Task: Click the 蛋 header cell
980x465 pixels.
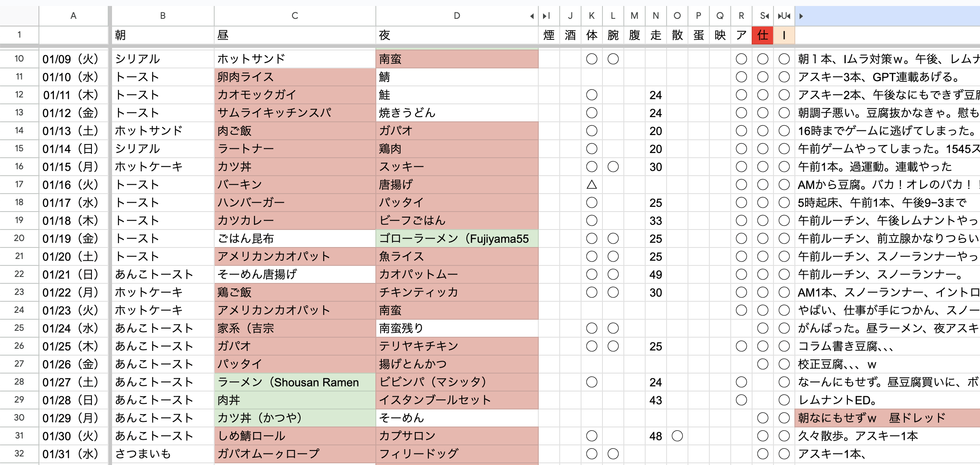Action: [x=699, y=35]
